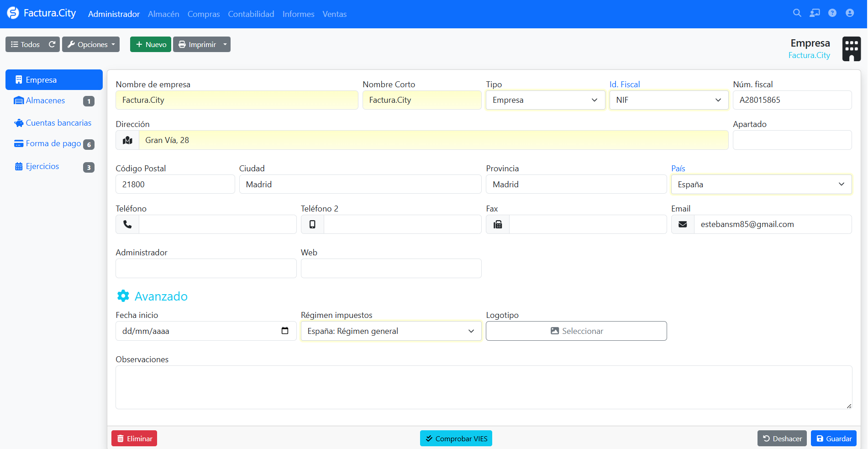Viewport: 868px width, 449px height.
Task: Click the Ejercicios count badge 3
Action: (89, 167)
